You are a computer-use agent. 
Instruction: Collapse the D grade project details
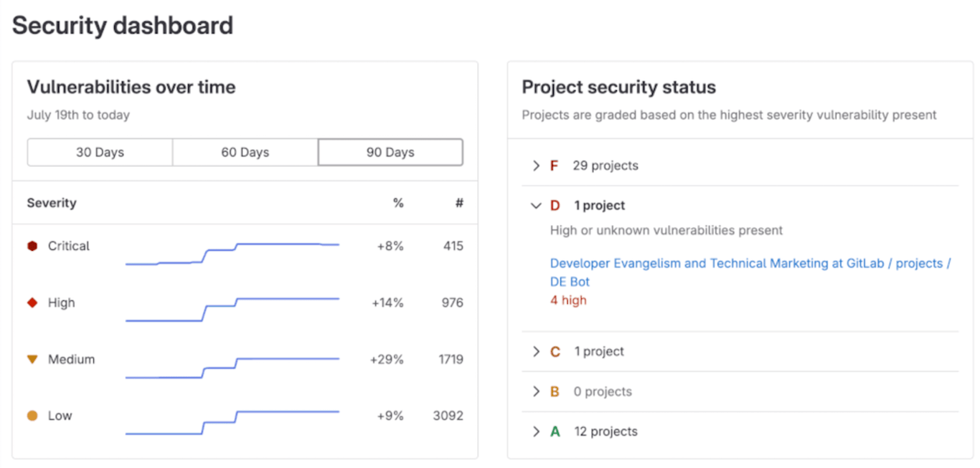click(536, 205)
